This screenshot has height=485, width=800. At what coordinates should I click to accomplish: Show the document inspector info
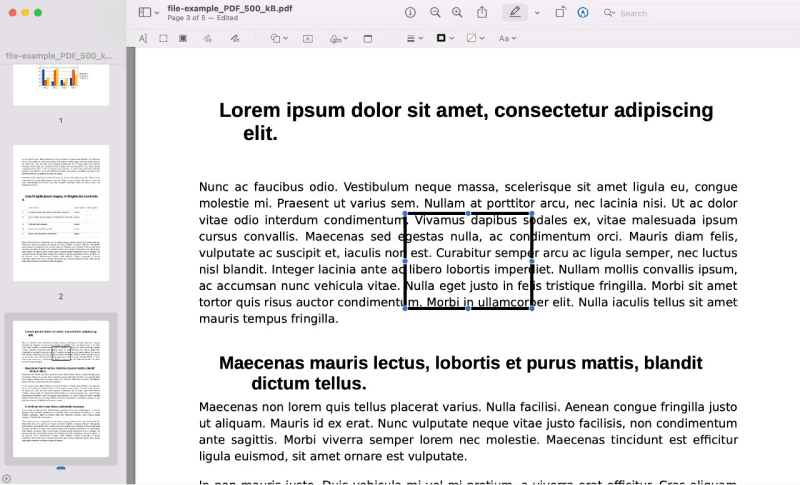[x=410, y=13]
